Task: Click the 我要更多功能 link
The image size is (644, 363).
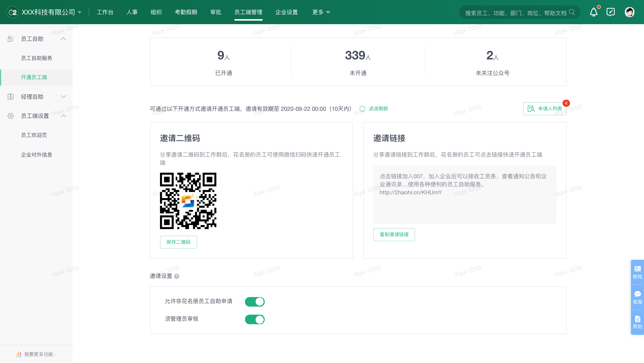Action: point(39,354)
